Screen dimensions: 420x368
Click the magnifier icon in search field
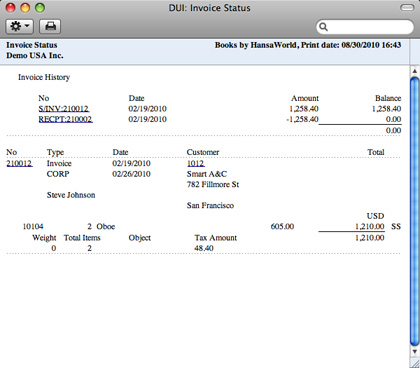click(x=324, y=27)
